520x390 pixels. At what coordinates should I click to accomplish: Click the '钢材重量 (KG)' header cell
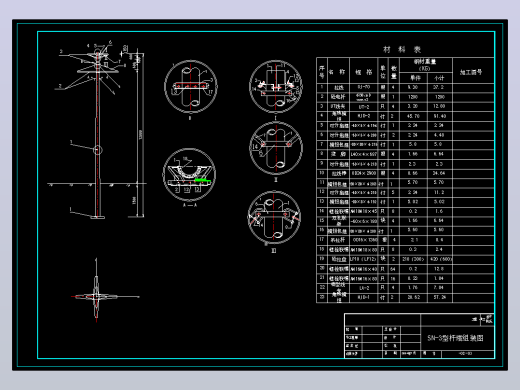point(425,65)
